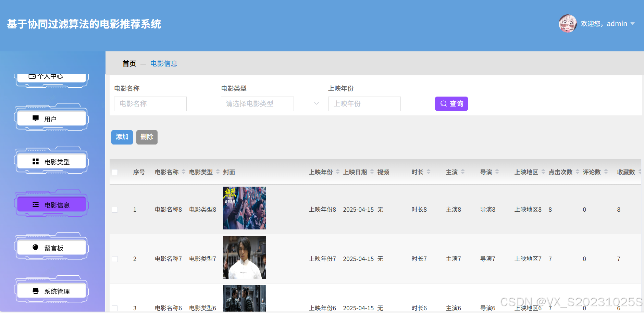This screenshot has width=644, height=313.
Task: Sort by the 电影类型 column arrows
Action: (x=218, y=172)
